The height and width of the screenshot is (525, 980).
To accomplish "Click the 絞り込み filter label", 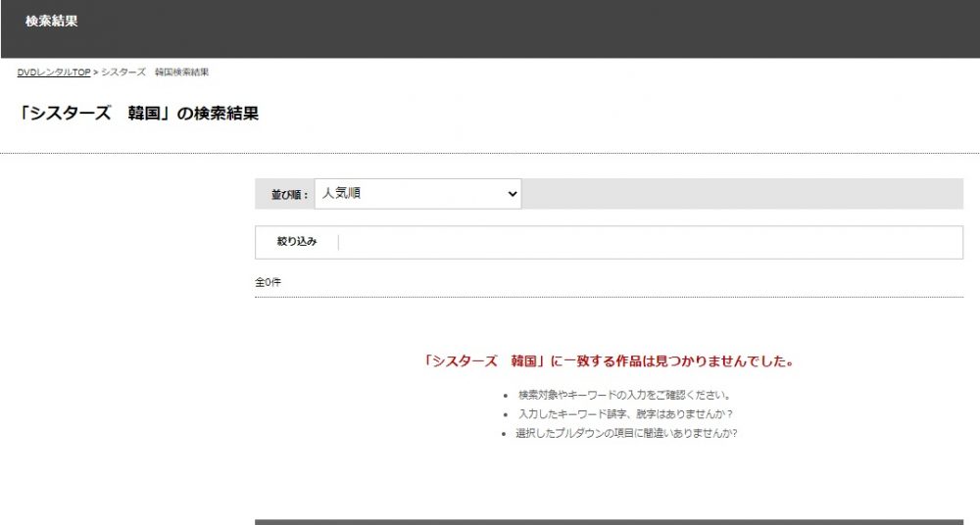I will click(297, 242).
